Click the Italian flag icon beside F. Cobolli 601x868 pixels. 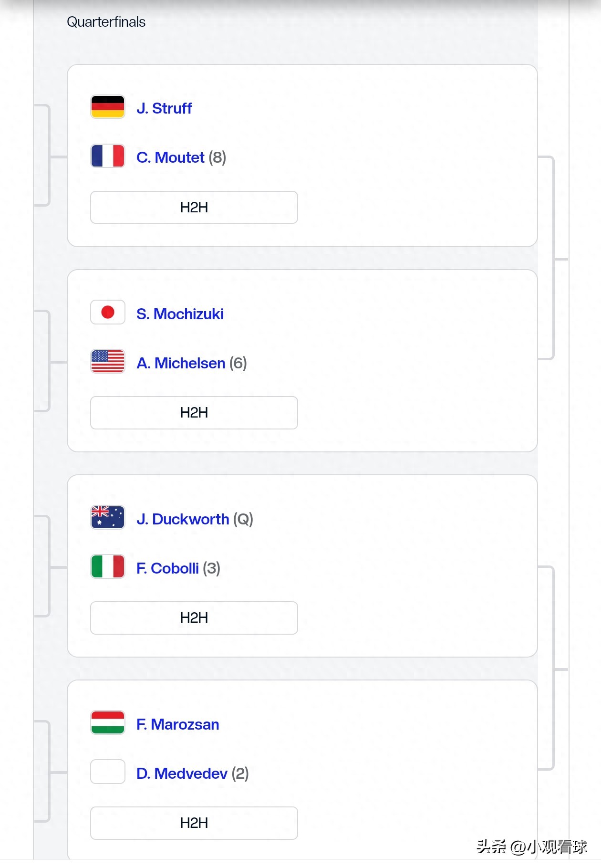[x=108, y=567]
